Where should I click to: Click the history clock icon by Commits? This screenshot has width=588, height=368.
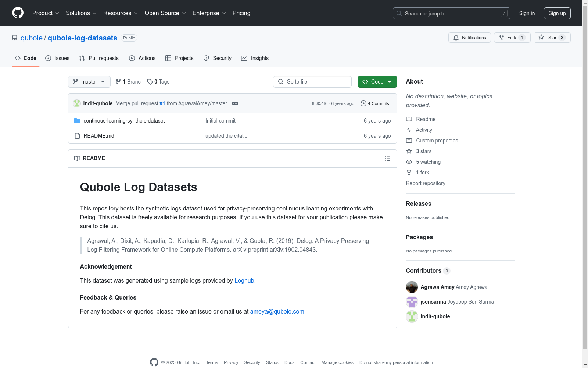[363, 103]
